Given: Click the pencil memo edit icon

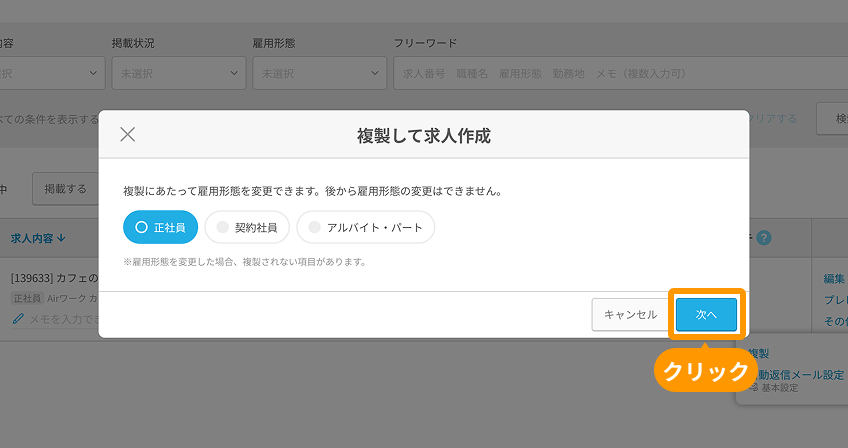Looking at the screenshot, I should (x=18, y=319).
